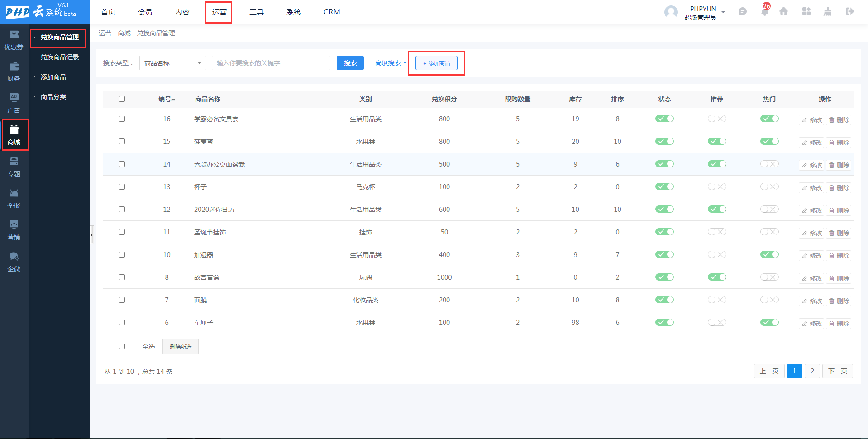Click the chat message bubble icon
The width and height of the screenshot is (868, 439).
[742, 12]
